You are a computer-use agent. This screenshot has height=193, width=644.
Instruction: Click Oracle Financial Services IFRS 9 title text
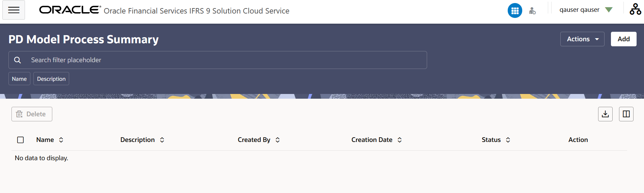(x=196, y=11)
